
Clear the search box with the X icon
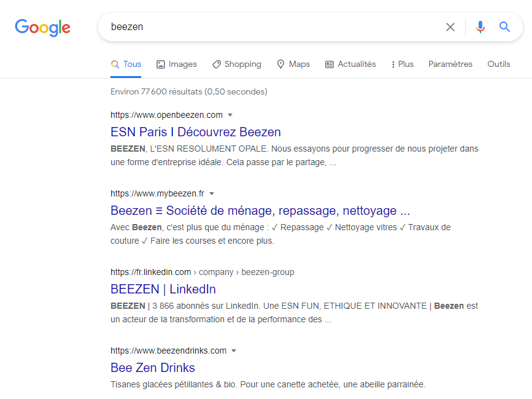[450, 27]
